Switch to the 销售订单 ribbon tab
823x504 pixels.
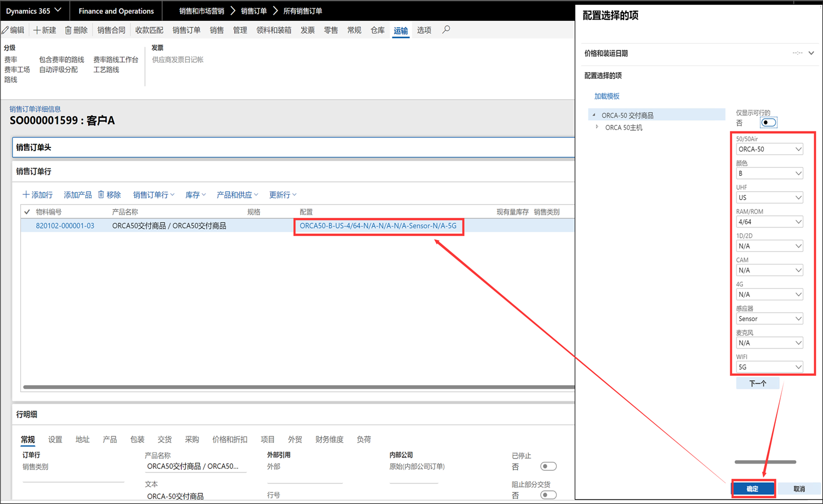click(x=186, y=30)
